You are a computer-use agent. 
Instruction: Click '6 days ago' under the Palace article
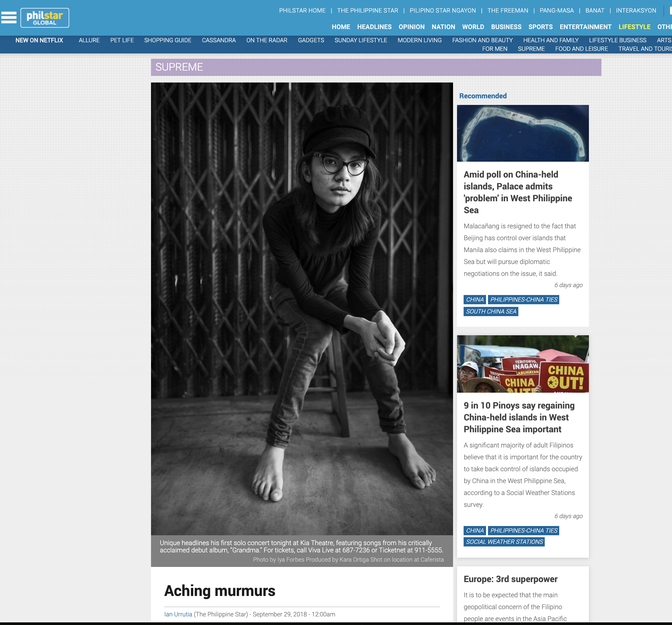click(568, 285)
